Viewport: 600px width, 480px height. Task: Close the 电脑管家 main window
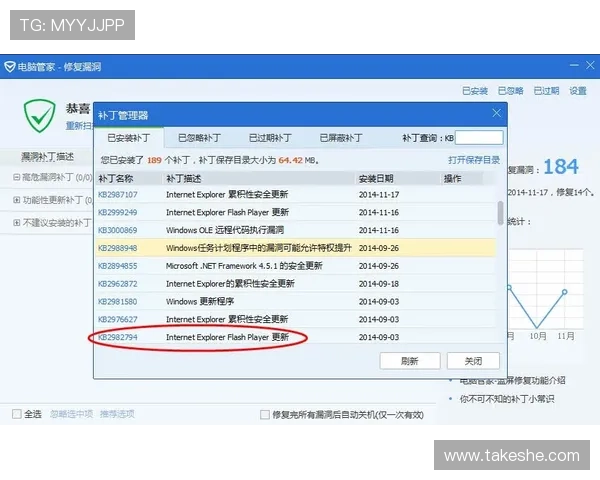[590, 65]
